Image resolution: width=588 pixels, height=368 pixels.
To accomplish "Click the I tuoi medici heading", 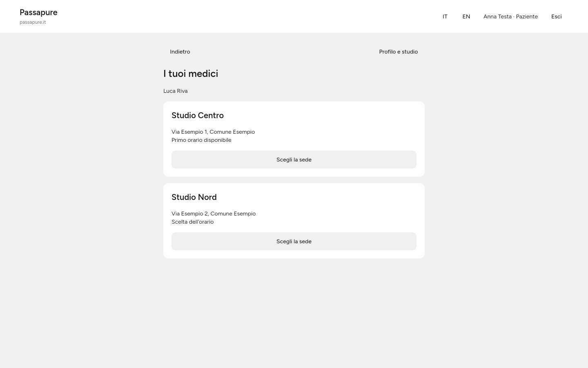I will click(191, 74).
